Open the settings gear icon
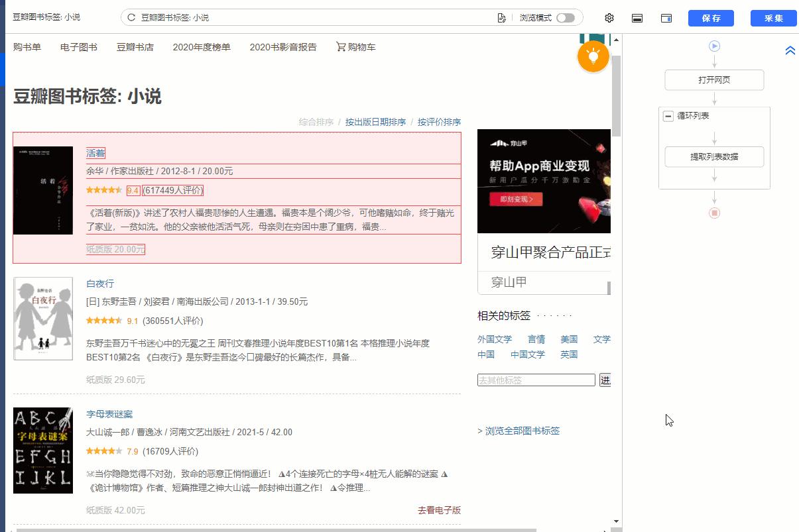 tap(609, 18)
